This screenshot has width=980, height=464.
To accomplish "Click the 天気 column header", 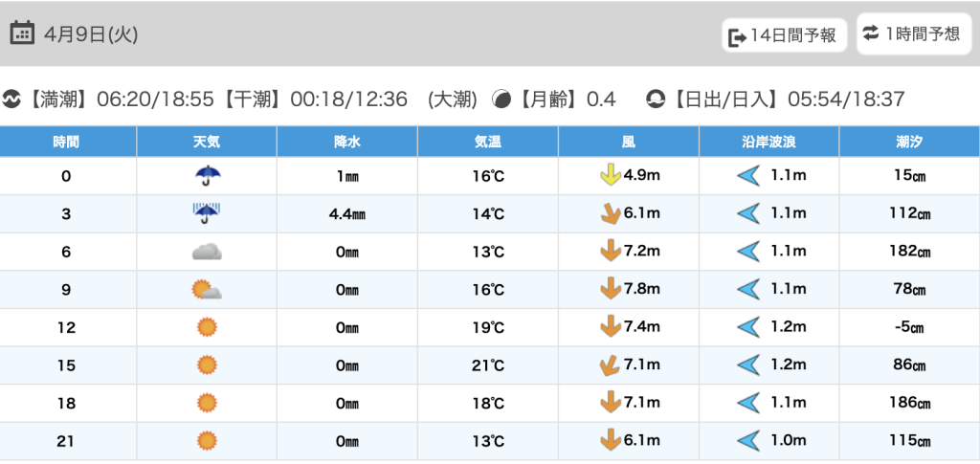I will coord(207,142).
